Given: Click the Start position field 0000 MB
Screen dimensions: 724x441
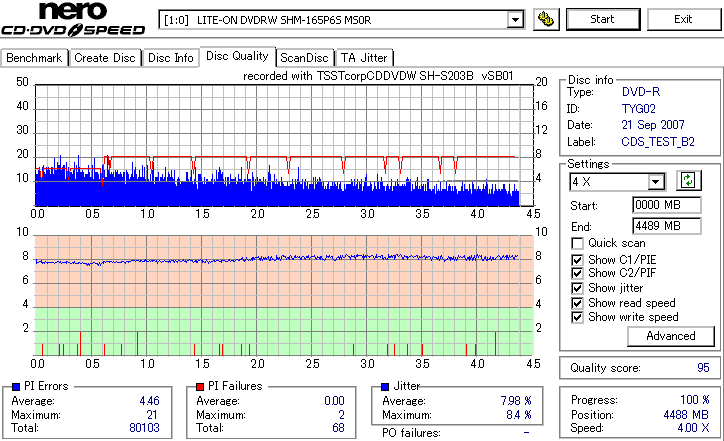Looking at the screenshot, I should pyautogui.click(x=667, y=205).
